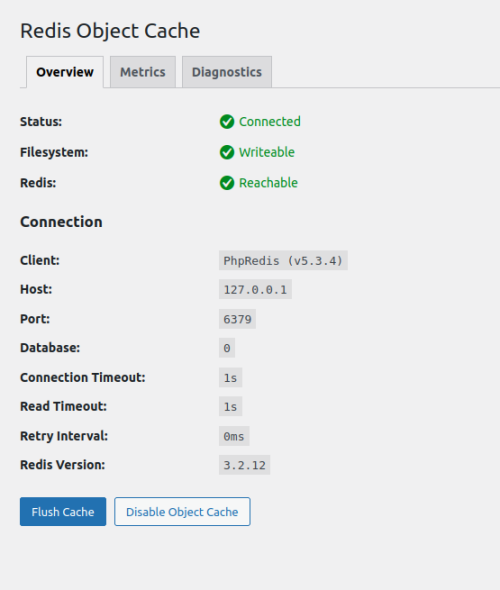Click the Port: label
Screen dimensions: 500x590
point(35,319)
